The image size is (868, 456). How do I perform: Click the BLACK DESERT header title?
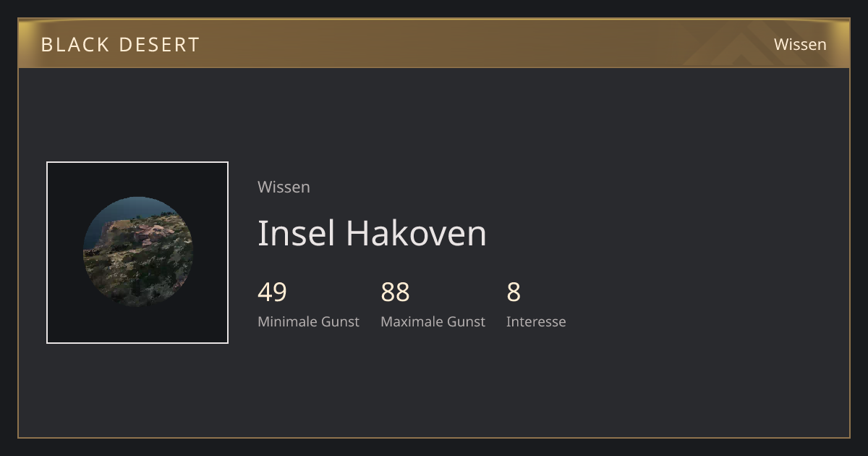click(x=120, y=45)
